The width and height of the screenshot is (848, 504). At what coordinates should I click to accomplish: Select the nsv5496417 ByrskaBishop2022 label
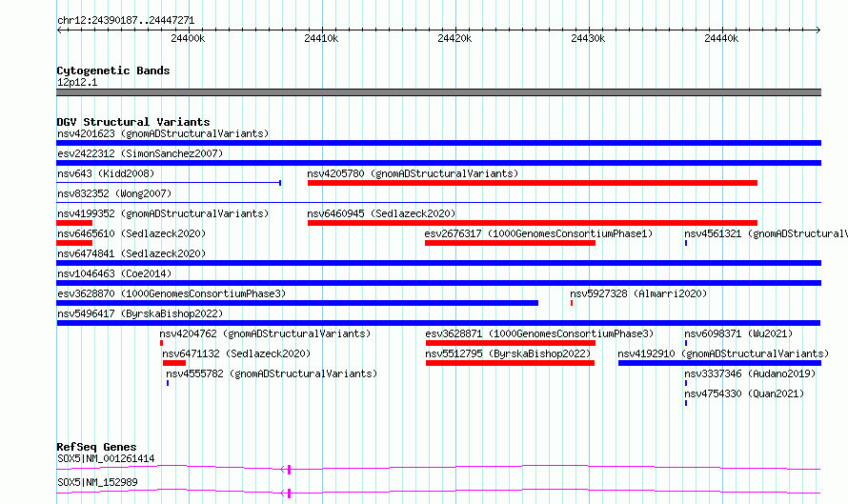pos(140,313)
